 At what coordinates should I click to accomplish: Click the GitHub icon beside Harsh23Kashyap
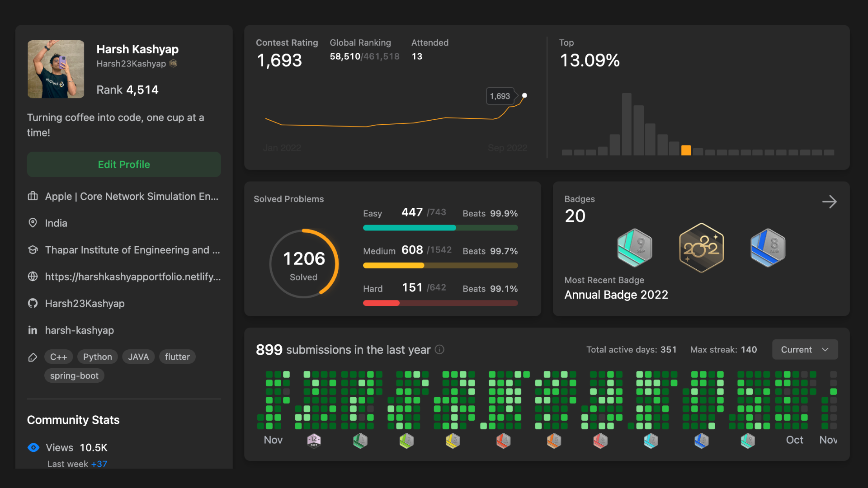pyautogui.click(x=33, y=303)
